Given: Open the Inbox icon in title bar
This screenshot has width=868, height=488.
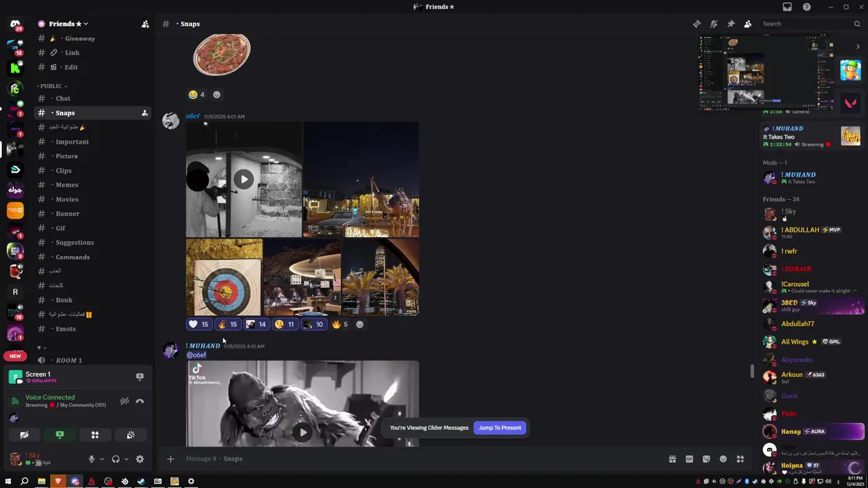Looking at the screenshot, I should coord(787,7).
